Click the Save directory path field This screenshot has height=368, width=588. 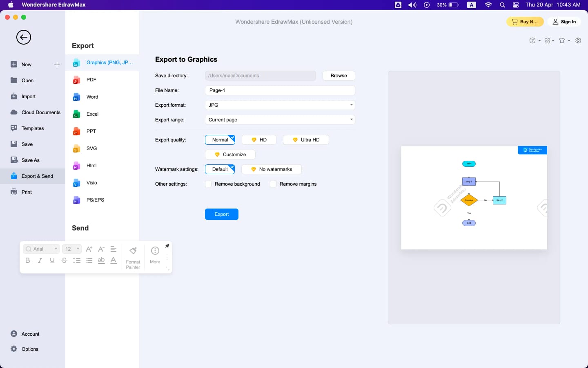[x=260, y=76]
